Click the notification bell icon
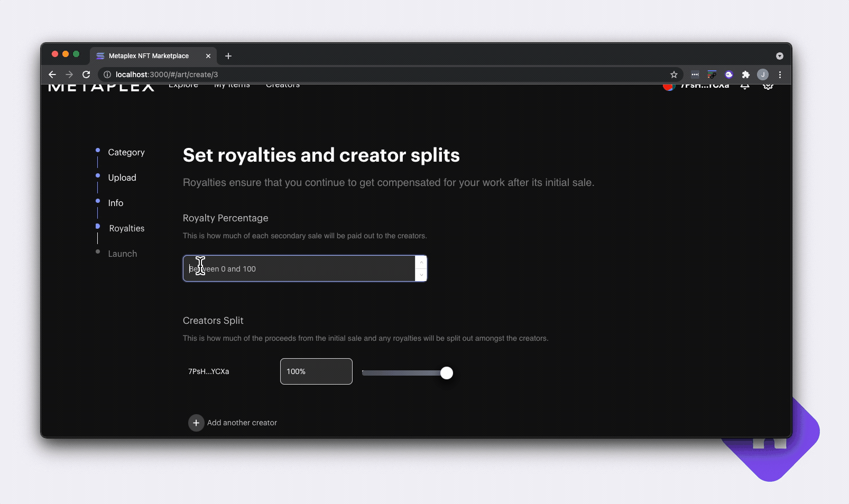Image resolution: width=849 pixels, height=504 pixels. [745, 86]
